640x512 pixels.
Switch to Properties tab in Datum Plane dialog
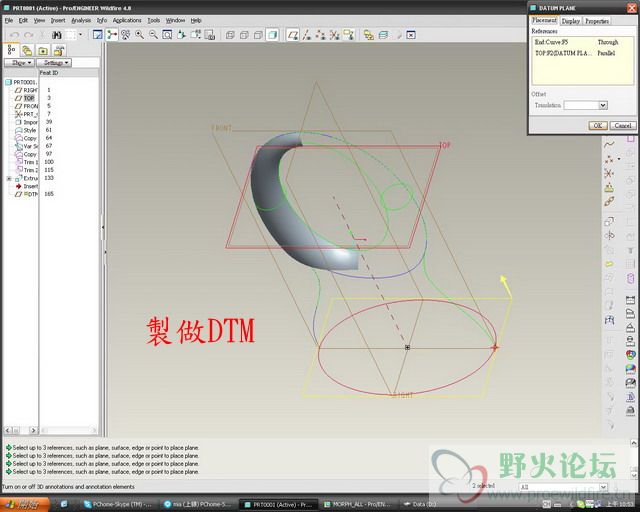click(x=597, y=21)
